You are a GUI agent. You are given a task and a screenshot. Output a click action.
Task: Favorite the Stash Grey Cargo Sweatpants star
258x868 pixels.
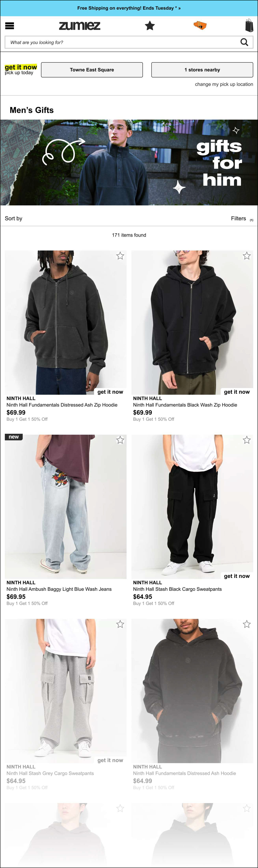(120, 624)
